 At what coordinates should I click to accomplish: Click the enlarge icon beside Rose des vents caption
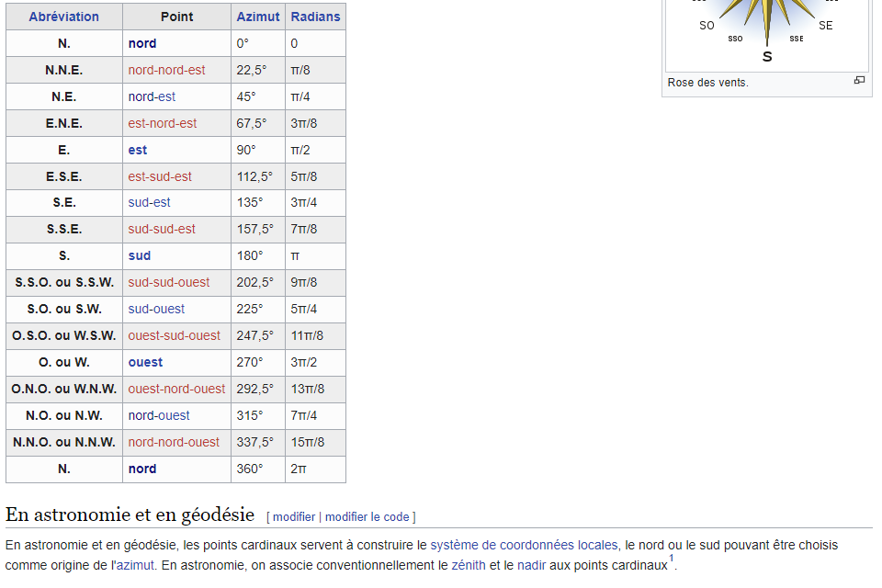(859, 81)
